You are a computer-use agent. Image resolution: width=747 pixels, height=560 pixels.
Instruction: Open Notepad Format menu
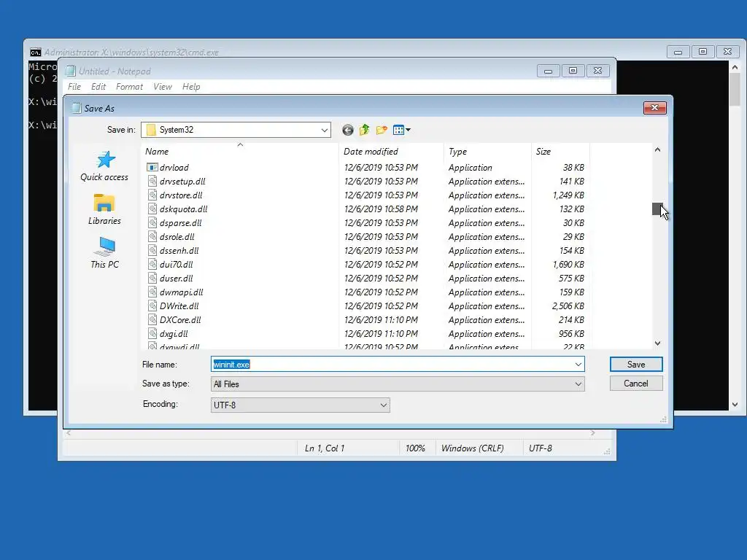pyautogui.click(x=129, y=87)
